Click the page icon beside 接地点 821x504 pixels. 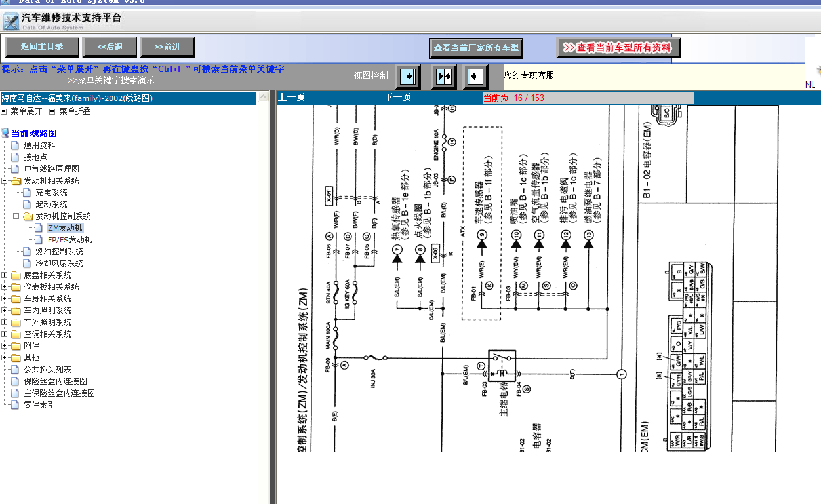click(x=16, y=157)
